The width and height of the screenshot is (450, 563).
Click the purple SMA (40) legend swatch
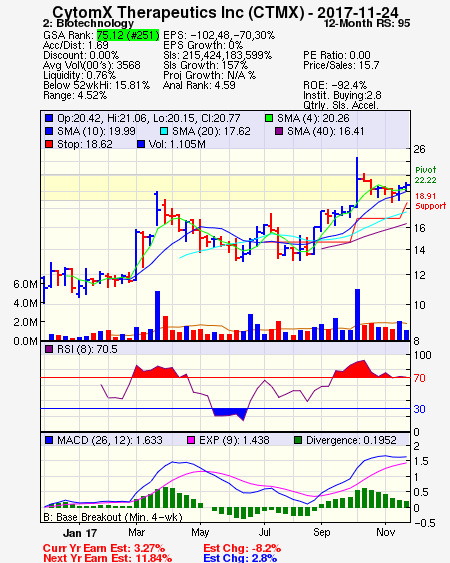coord(279,131)
